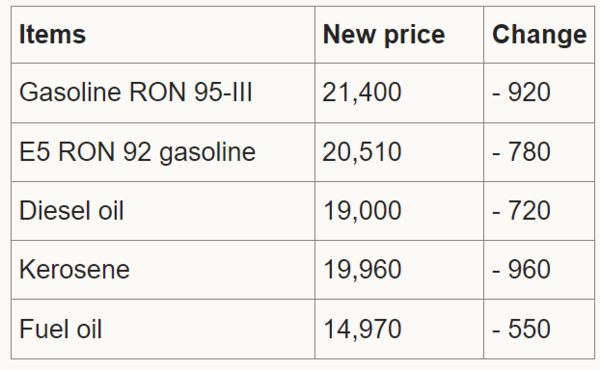
Task: Click the - 960 change value
Action: point(521,269)
